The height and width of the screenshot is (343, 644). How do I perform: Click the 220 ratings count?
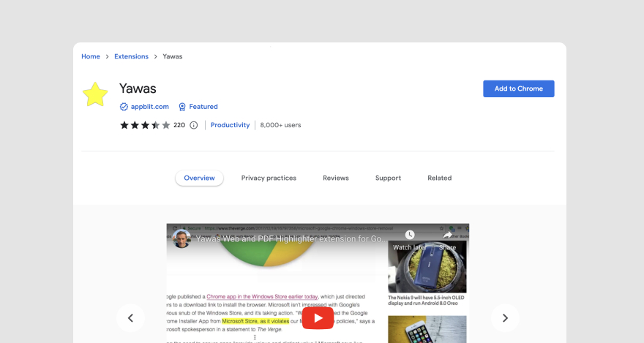point(179,125)
